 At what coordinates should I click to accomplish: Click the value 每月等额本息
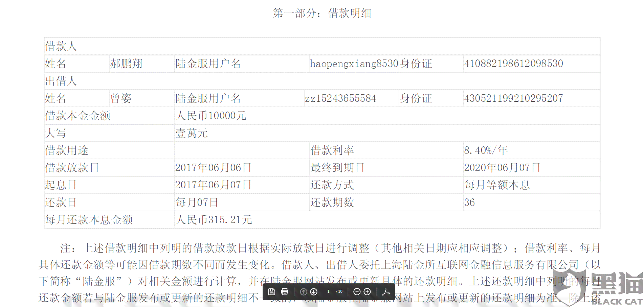497,185
